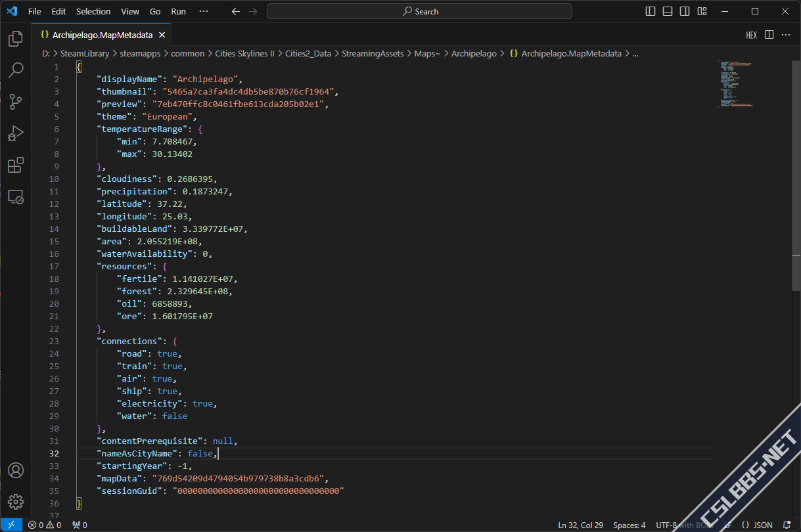Open the Selection menu
Screen dimensions: 801x532
pyautogui.click(x=93, y=11)
